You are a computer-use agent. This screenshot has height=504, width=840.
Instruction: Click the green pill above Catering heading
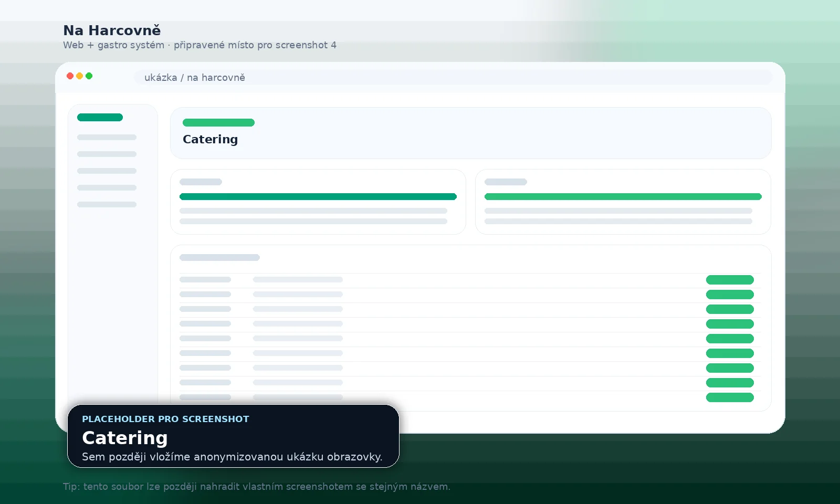tap(218, 123)
